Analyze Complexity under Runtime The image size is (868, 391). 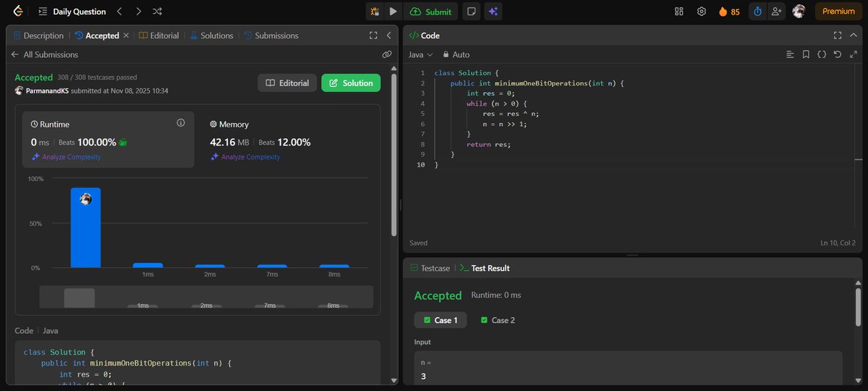tap(65, 157)
